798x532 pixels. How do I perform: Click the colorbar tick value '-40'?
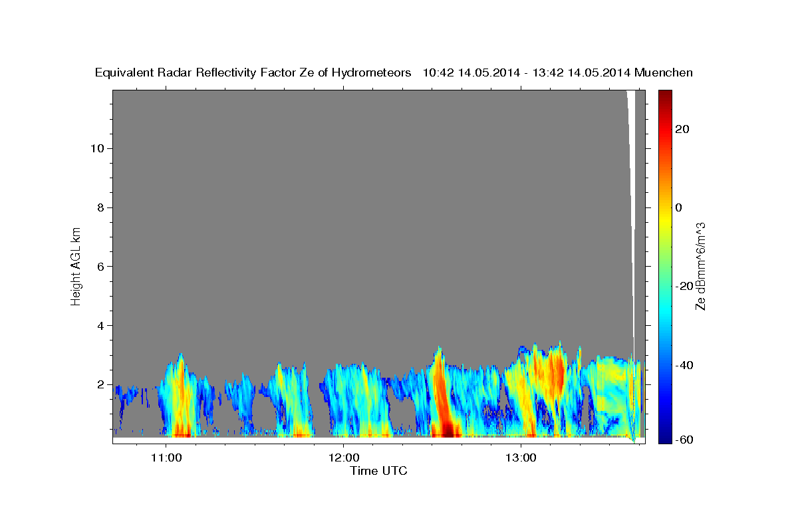tap(684, 365)
